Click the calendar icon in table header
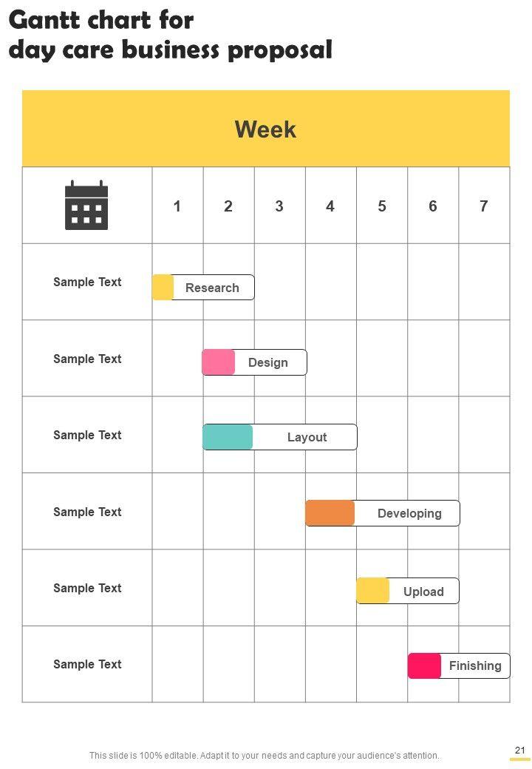The image size is (532, 769). pyautogui.click(x=86, y=205)
